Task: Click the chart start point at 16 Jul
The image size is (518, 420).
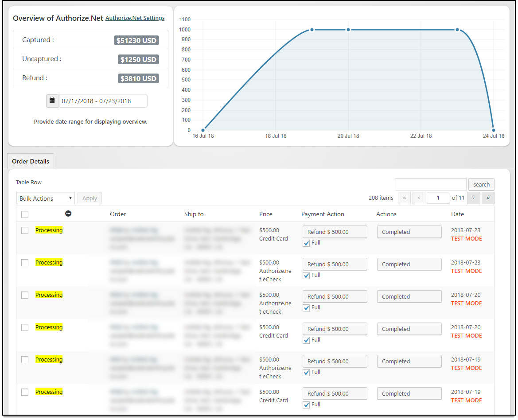Action: coord(203,130)
